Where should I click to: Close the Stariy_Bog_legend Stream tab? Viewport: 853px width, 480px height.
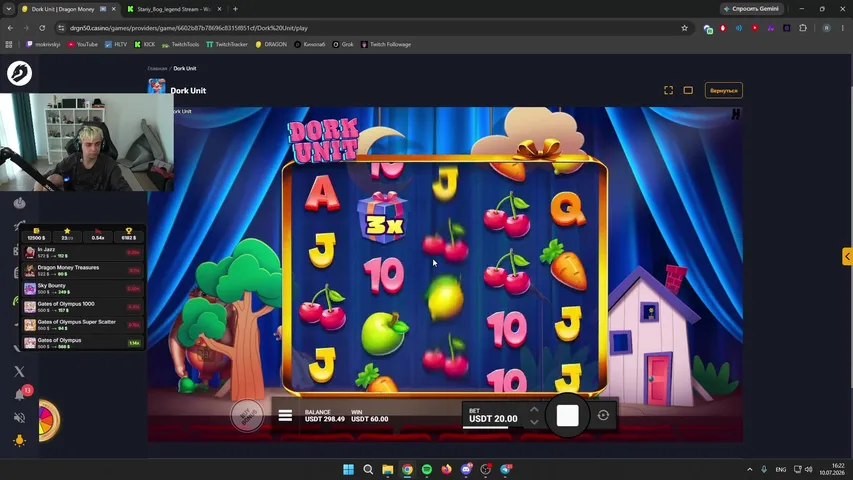pos(219,9)
